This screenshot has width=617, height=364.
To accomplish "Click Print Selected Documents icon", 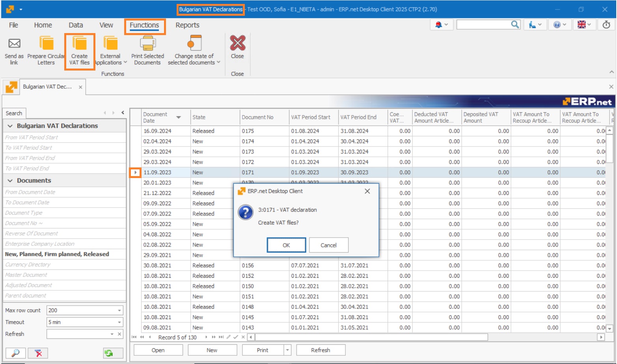I will tap(148, 43).
